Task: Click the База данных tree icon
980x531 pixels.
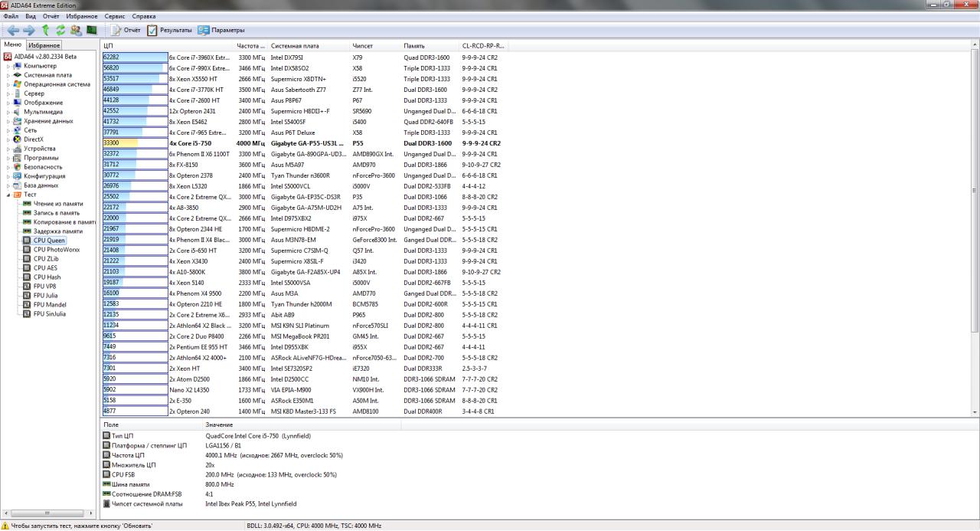Action: (x=18, y=185)
